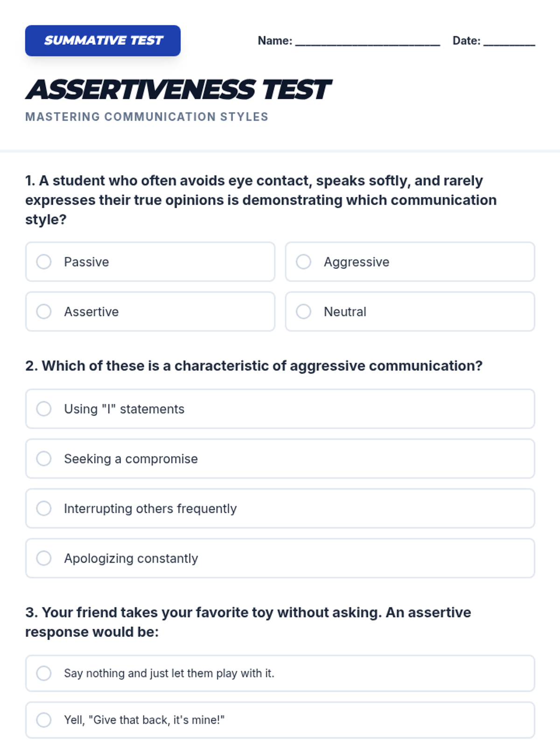The image size is (560, 747).
Task: Click the Assertiveness Test title
Action: click(178, 90)
